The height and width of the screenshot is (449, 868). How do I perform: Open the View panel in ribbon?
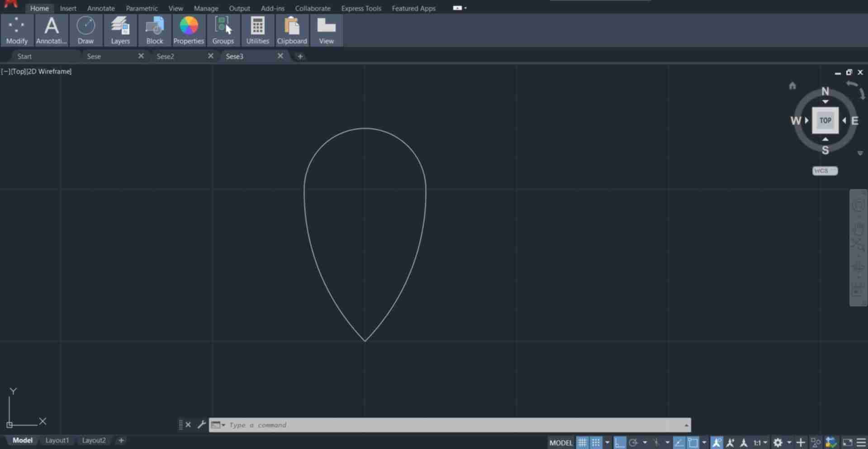pos(326,30)
